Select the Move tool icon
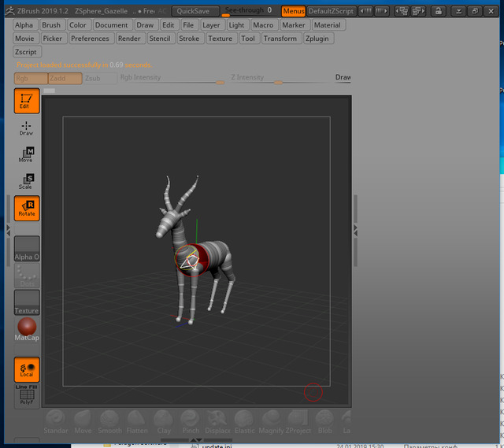The width and height of the screenshot is (504, 448). click(x=26, y=154)
